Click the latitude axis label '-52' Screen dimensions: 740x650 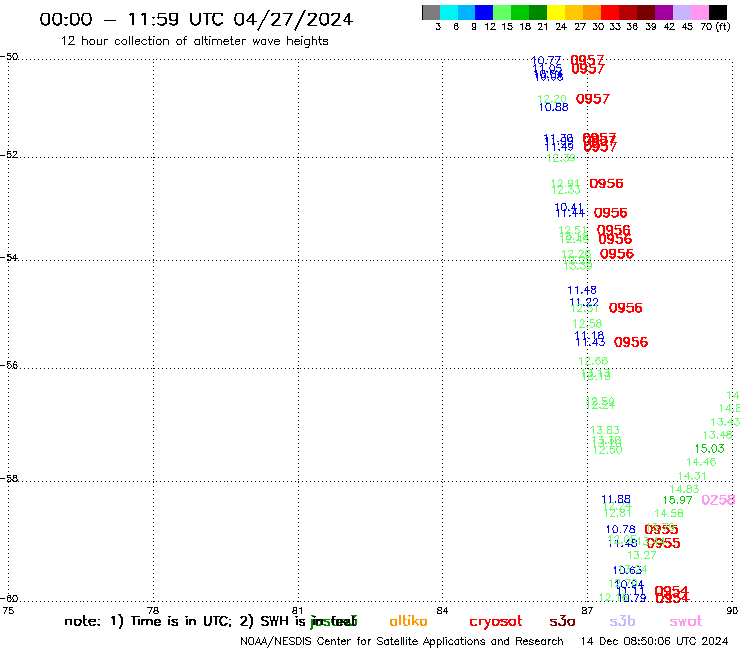(9, 155)
